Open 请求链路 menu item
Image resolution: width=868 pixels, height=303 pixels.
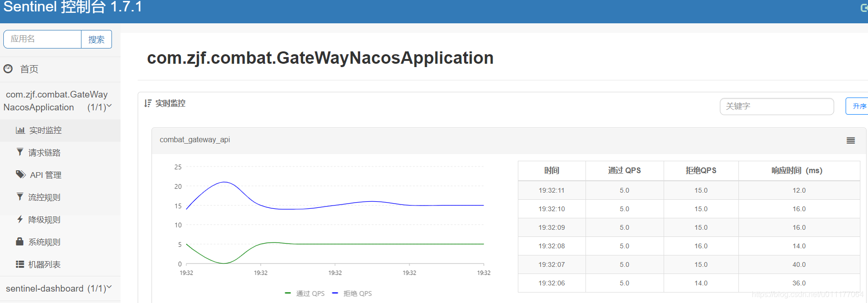click(x=44, y=153)
